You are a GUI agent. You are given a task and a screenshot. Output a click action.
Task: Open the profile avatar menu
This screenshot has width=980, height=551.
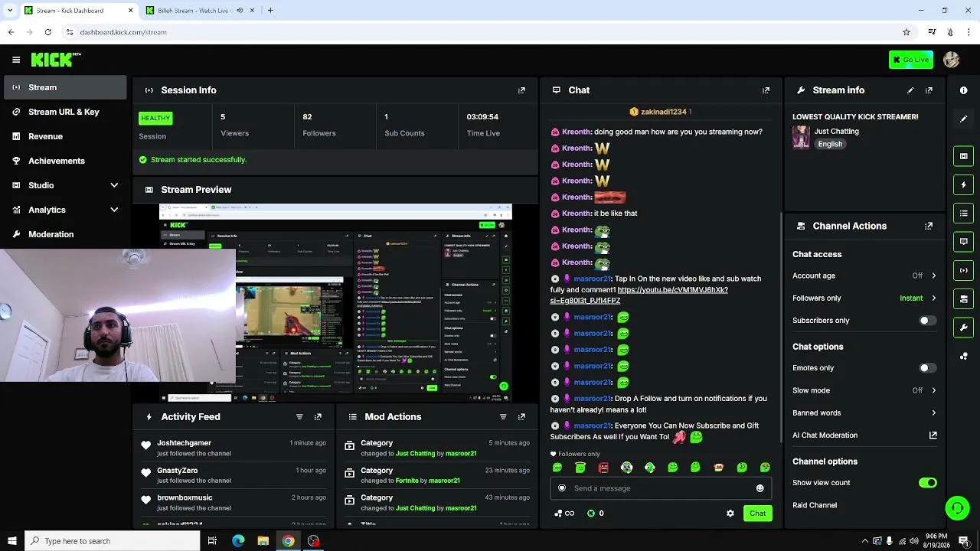pyautogui.click(x=952, y=60)
